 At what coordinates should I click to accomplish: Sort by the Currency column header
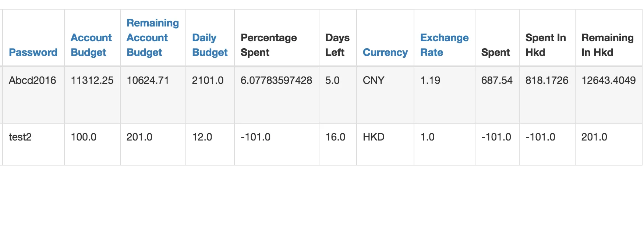tap(385, 52)
